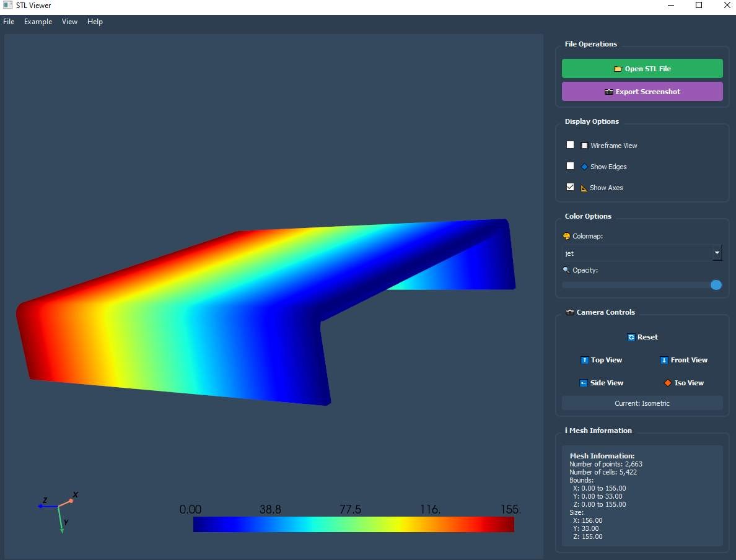Screen dimensions: 736x560
Task: Open the Help menu
Action: (x=95, y=22)
